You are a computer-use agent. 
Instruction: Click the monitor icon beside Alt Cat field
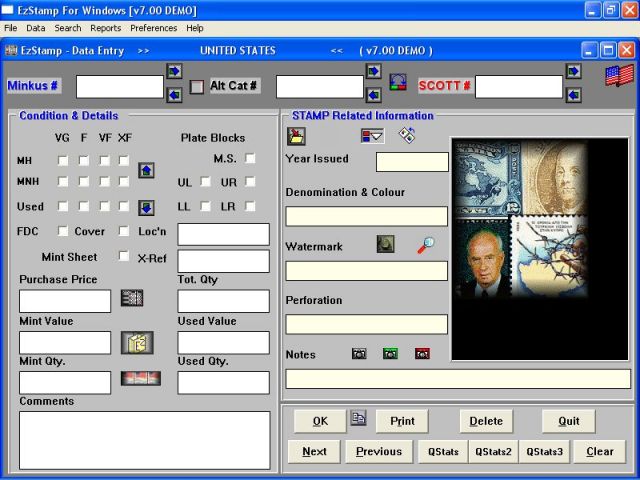399,83
